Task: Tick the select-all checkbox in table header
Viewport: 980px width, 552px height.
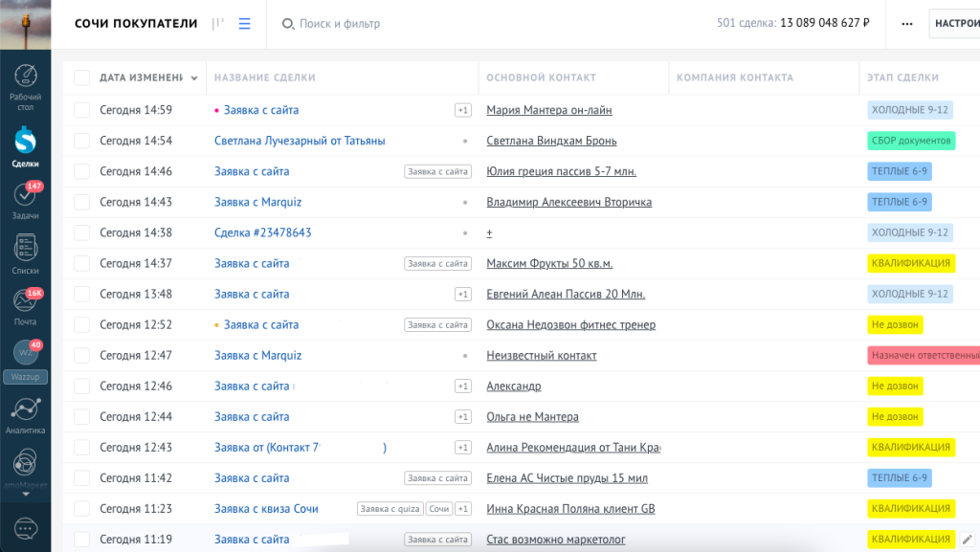Action: pyautogui.click(x=81, y=77)
